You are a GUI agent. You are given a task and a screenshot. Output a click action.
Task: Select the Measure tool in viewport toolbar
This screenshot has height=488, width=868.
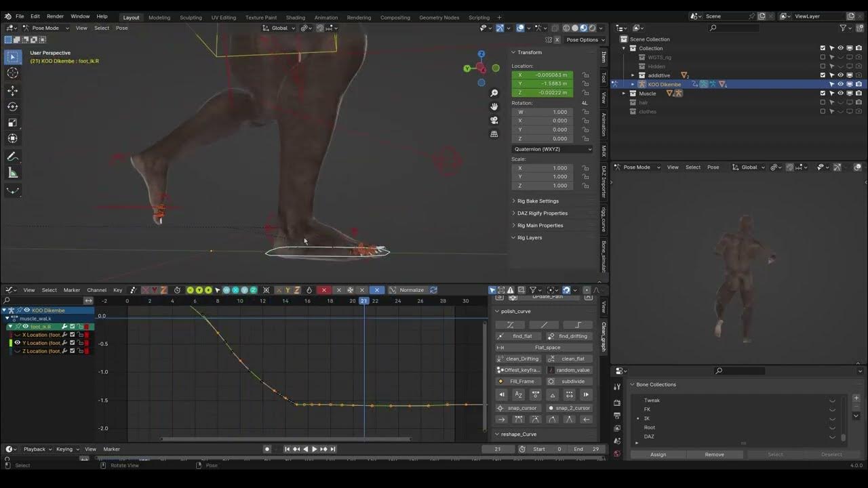pos(12,173)
